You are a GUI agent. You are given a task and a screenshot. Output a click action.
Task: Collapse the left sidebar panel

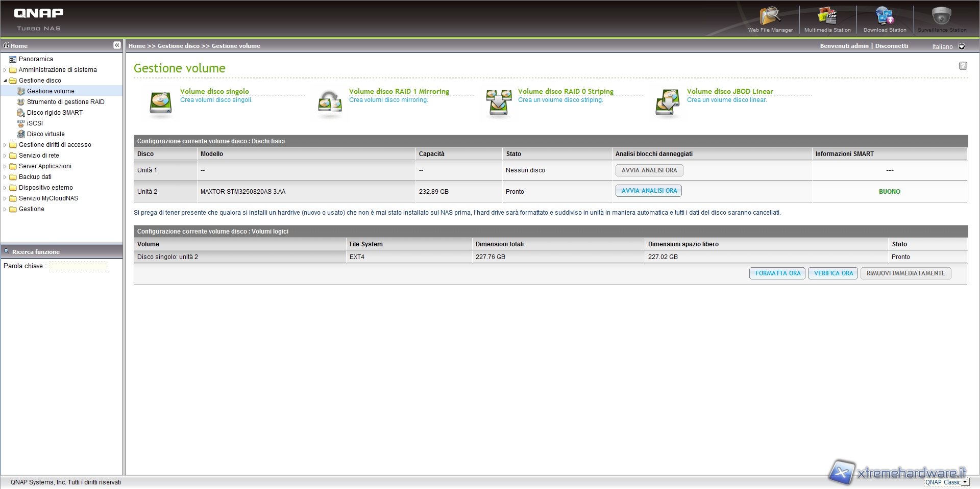coord(117,45)
